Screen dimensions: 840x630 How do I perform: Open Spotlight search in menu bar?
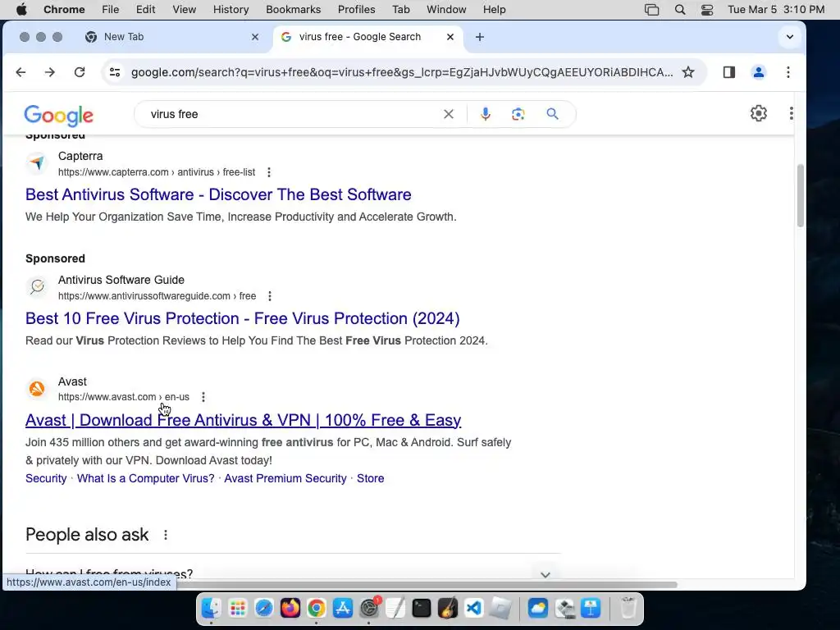click(x=680, y=10)
